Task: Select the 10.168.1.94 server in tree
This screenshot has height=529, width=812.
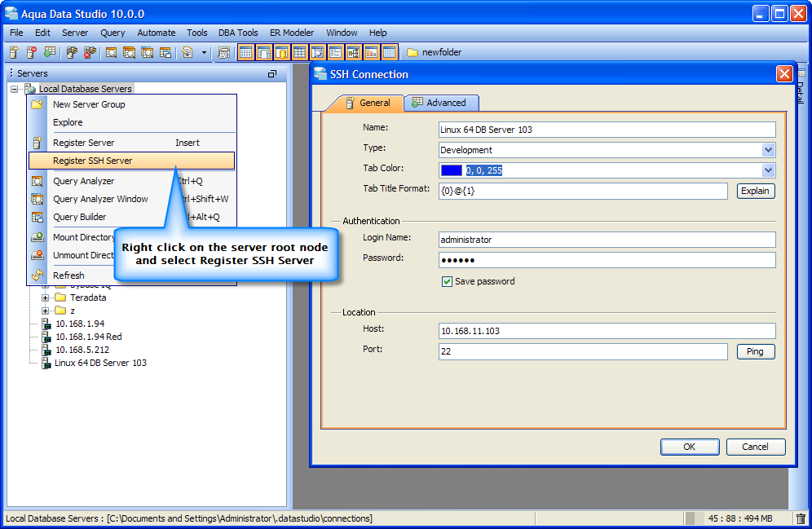Action: click(80, 324)
